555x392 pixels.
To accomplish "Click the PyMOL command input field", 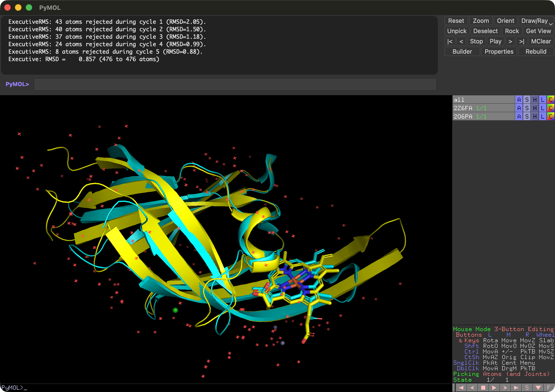I will 235,84.
